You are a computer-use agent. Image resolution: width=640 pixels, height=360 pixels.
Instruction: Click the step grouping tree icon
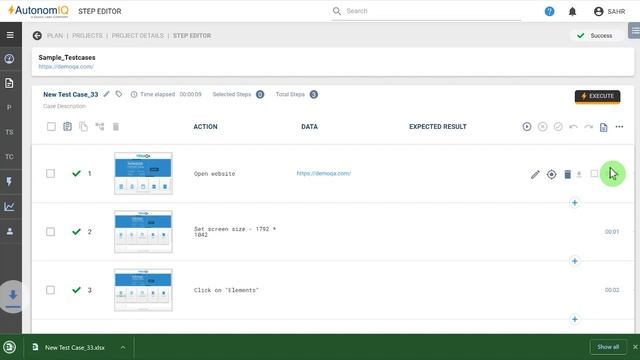(x=100, y=127)
